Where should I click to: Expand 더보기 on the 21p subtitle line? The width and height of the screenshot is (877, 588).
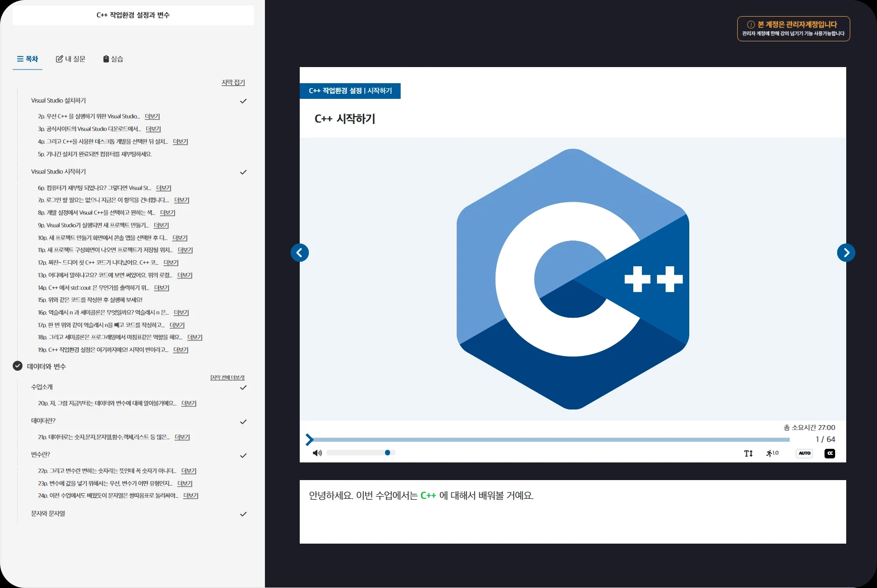pos(182,437)
